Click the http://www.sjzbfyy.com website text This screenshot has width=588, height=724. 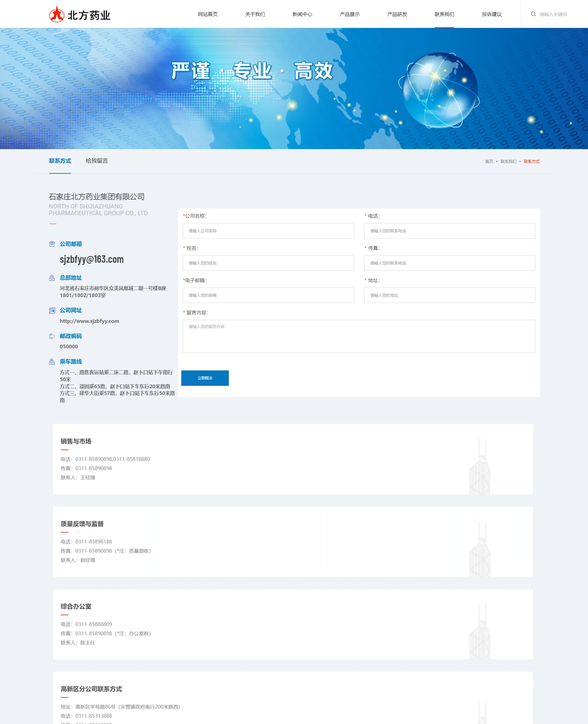click(90, 321)
